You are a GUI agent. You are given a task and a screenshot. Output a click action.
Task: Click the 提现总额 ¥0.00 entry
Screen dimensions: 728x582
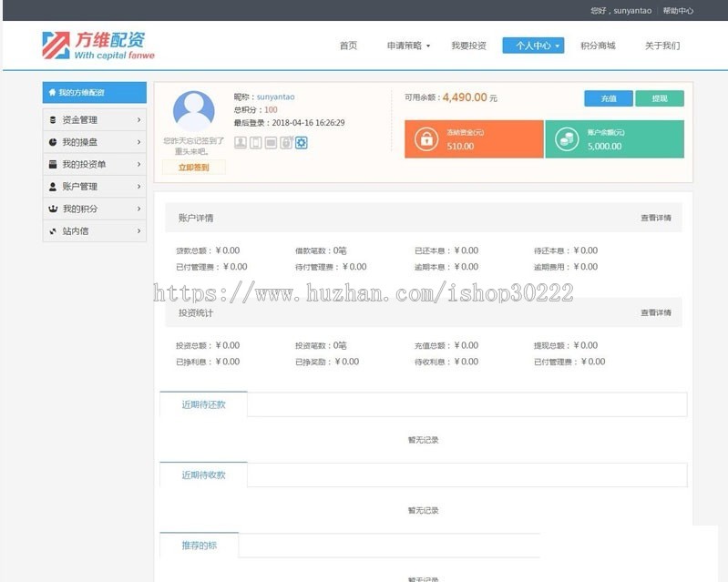pos(566,345)
